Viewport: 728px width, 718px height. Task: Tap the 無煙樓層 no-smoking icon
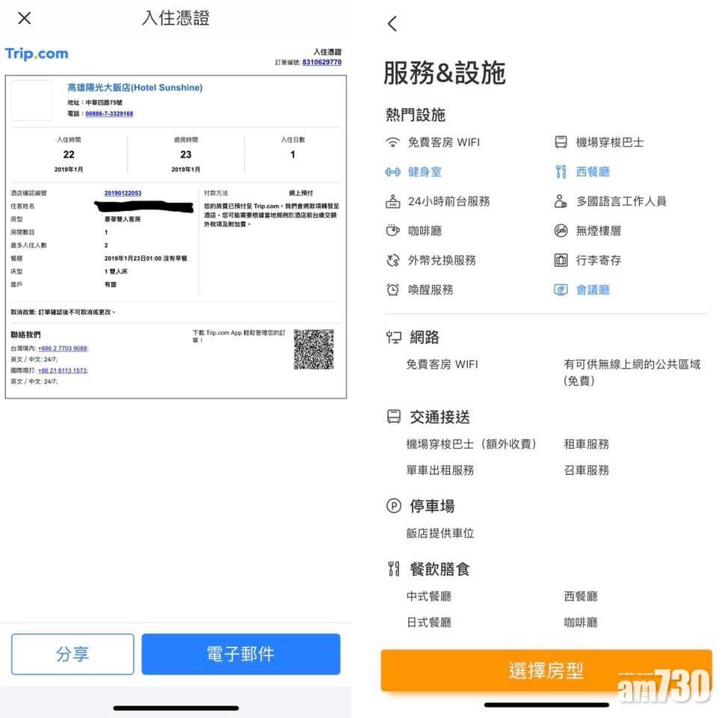coord(561,231)
